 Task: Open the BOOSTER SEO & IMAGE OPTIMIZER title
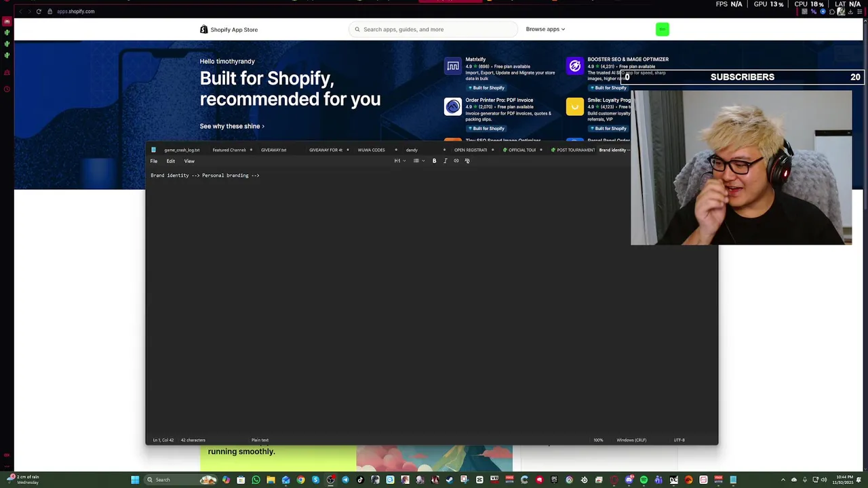(628, 60)
